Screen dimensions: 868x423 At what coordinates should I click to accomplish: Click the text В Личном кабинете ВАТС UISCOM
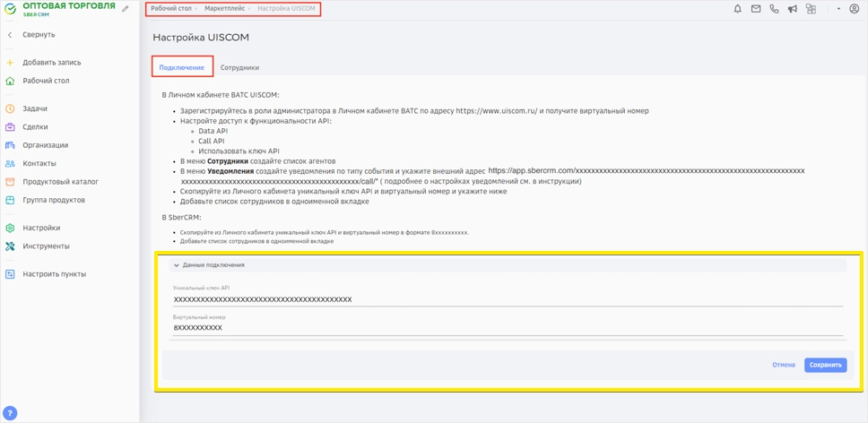click(221, 95)
